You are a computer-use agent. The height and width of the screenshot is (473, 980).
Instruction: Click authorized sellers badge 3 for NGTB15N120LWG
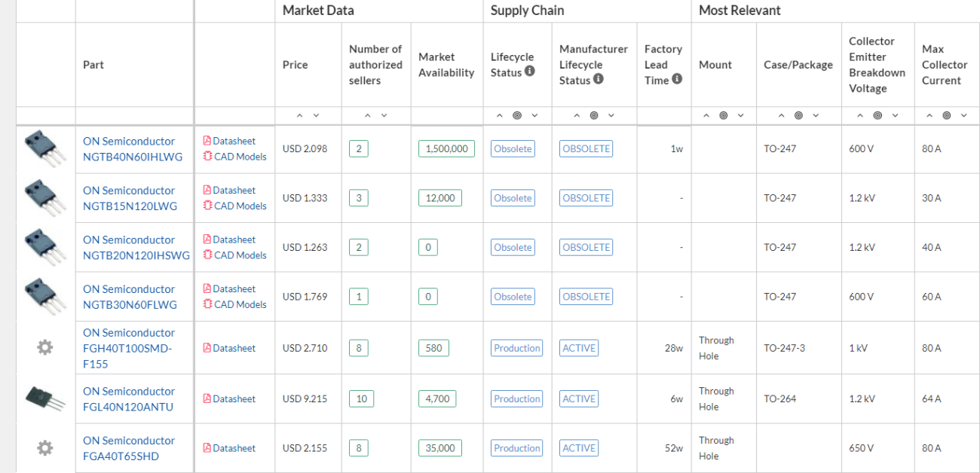pyautogui.click(x=358, y=198)
